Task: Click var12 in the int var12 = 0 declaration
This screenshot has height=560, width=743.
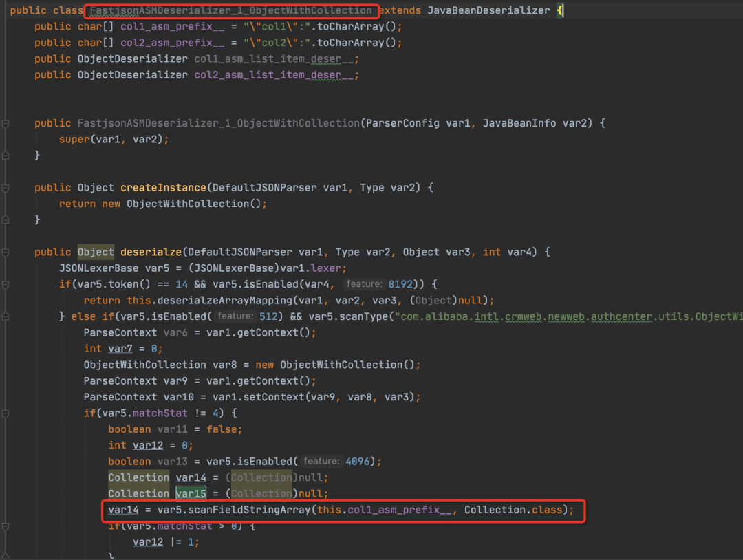Action: (x=148, y=445)
